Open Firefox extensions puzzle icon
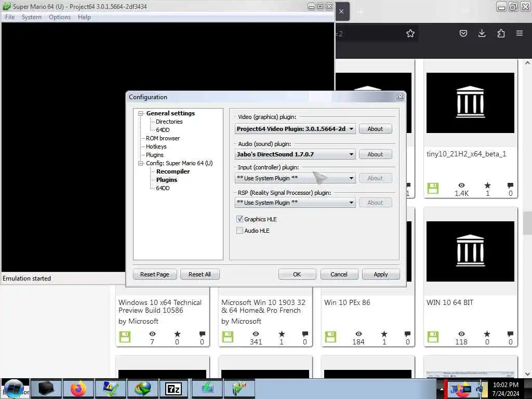Viewport: 532px width, 399px height. (501, 33)
